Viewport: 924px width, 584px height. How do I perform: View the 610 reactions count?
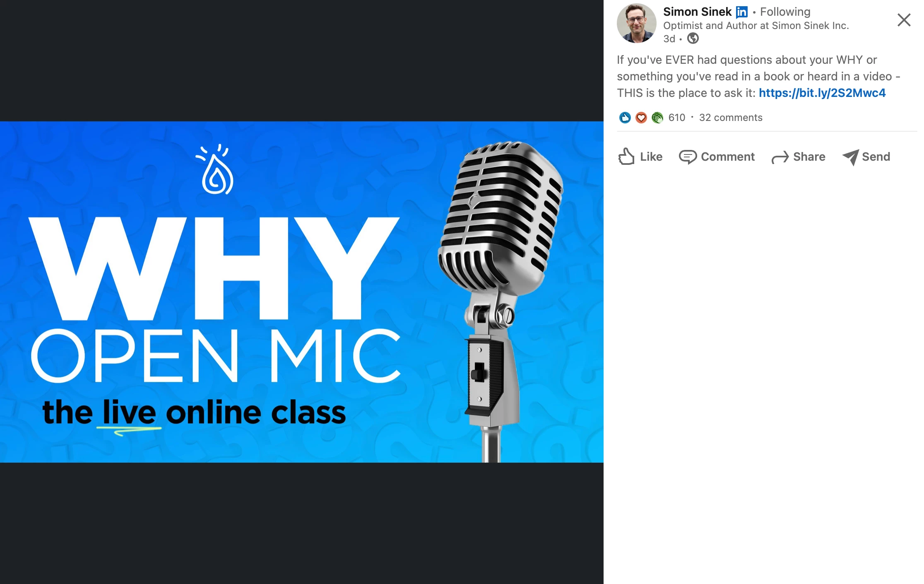[x=677, y=118]
